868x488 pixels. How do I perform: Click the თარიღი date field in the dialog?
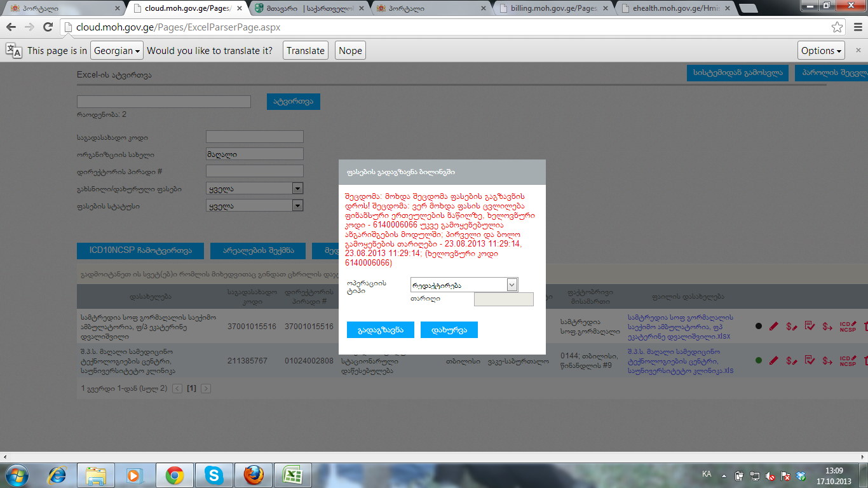(503, 299)
